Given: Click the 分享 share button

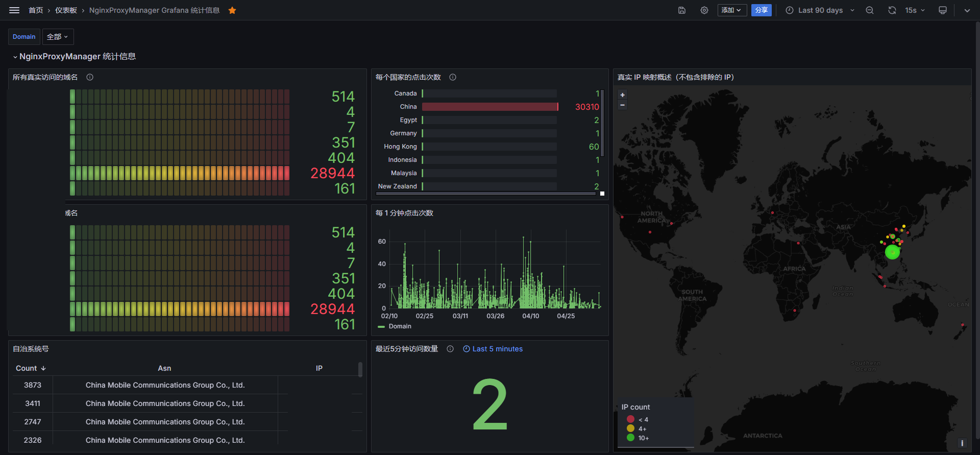Looking at the screenshot, I should (x=762, y=10).
